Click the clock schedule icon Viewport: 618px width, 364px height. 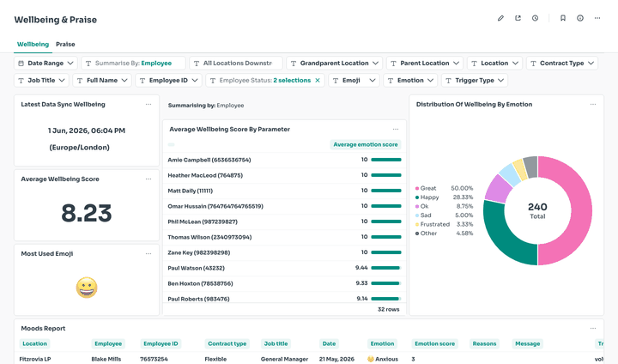click(535, 18)
